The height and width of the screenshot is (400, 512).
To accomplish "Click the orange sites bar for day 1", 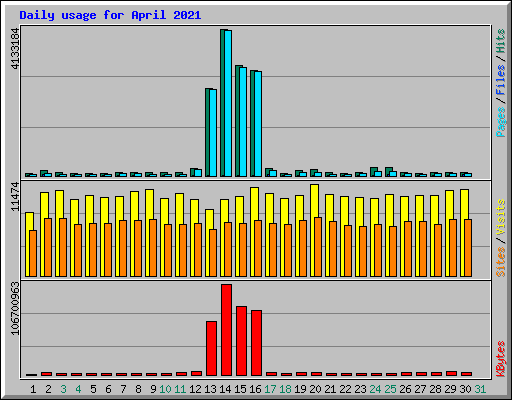I will [33, 253].
